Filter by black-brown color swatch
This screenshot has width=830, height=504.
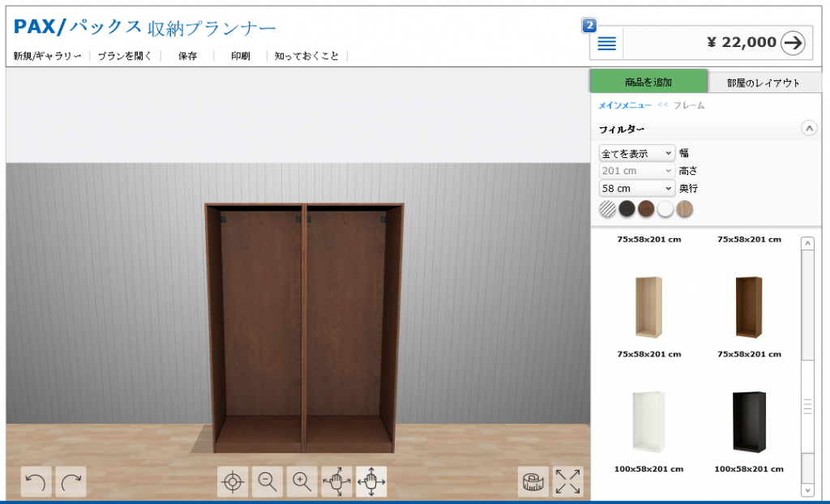pos(627,208)
